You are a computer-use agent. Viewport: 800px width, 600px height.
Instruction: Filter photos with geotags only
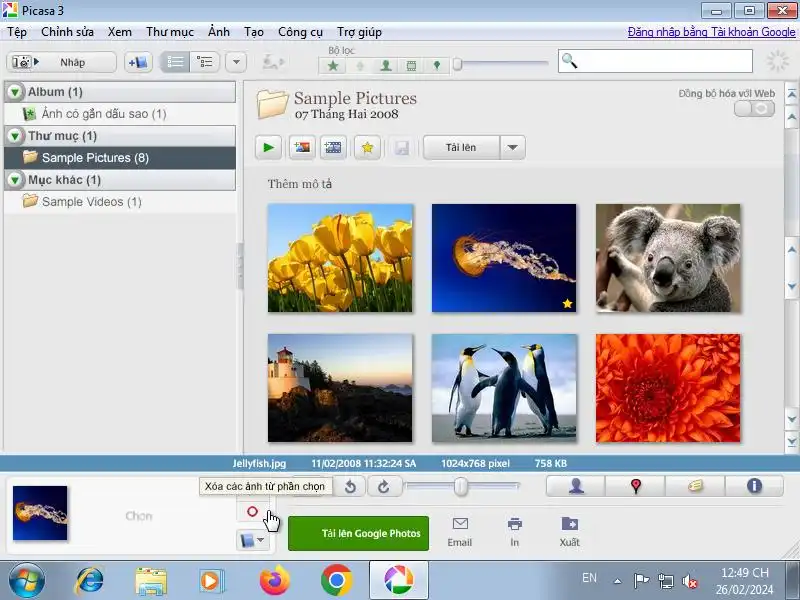437,65
